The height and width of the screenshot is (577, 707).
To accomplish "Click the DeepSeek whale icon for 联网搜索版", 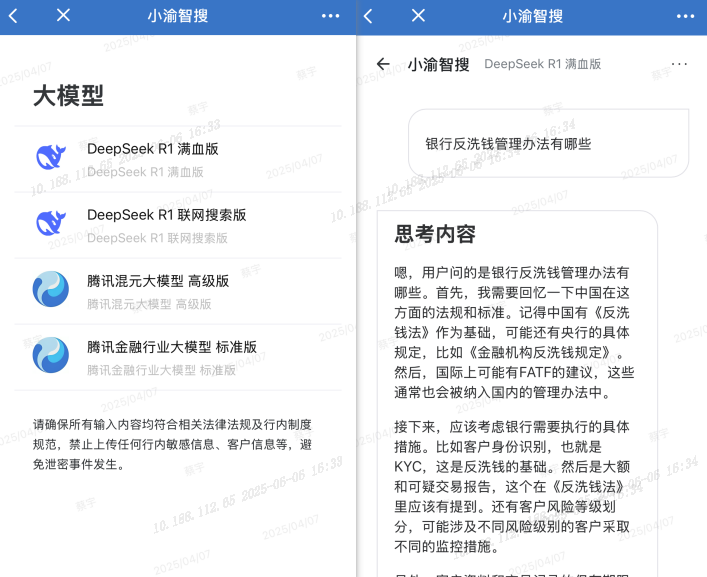I will click(x=50, y=223).
